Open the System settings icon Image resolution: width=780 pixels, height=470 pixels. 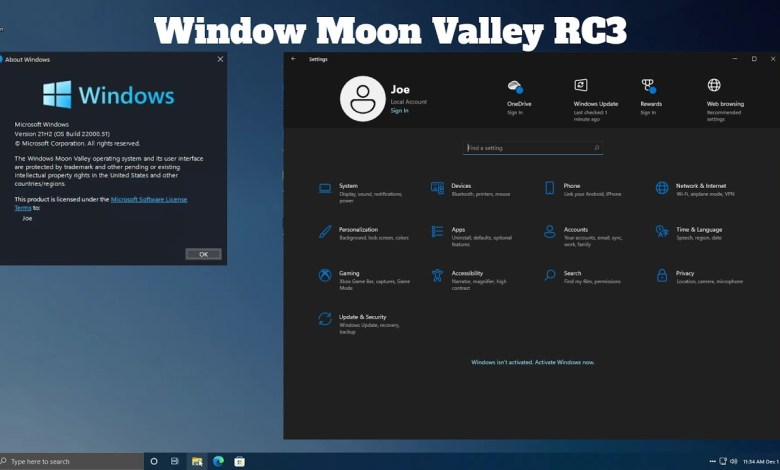[x=325, y=188]
